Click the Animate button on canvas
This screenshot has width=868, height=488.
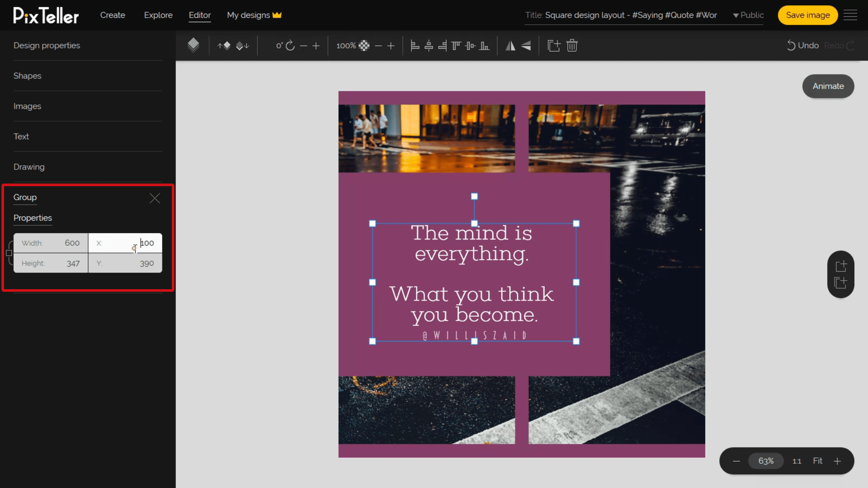[x=828, y=86]
